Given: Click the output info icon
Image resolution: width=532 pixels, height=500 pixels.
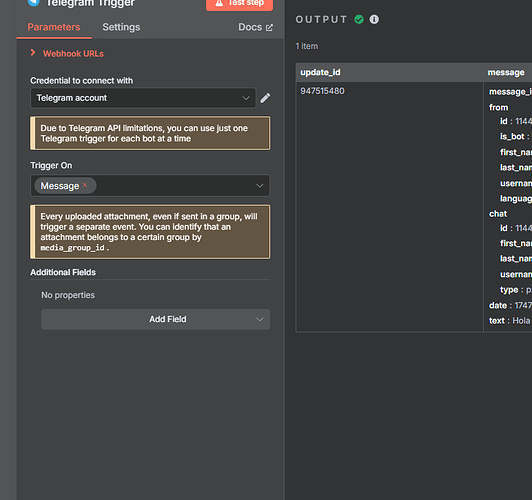Looking at the screenshot, I should click(x=374, y=19).
